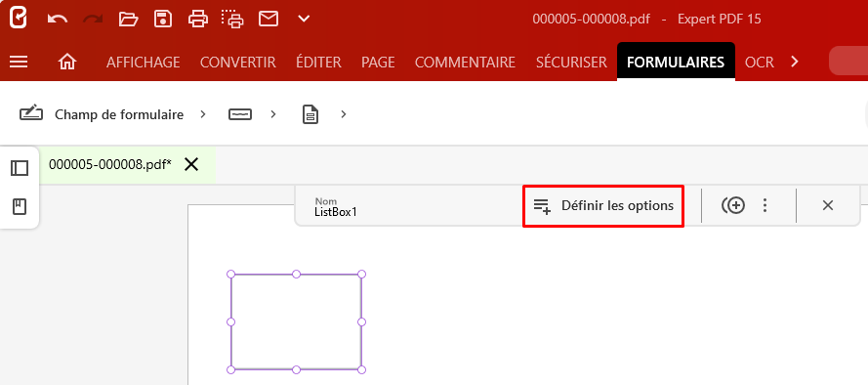Viewport: 868px width, 385px height.
Task: Click the text field icon
Action: tap(240, 114)
